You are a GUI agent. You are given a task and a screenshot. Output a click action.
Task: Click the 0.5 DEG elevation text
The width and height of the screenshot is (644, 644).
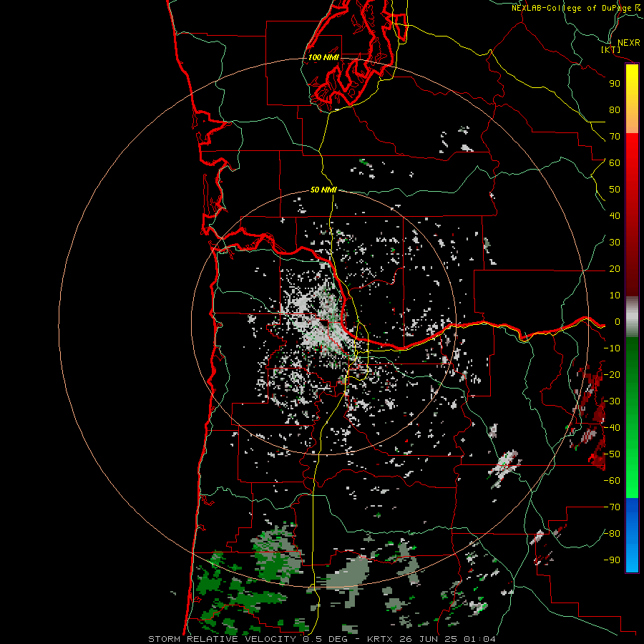(325, 639)
